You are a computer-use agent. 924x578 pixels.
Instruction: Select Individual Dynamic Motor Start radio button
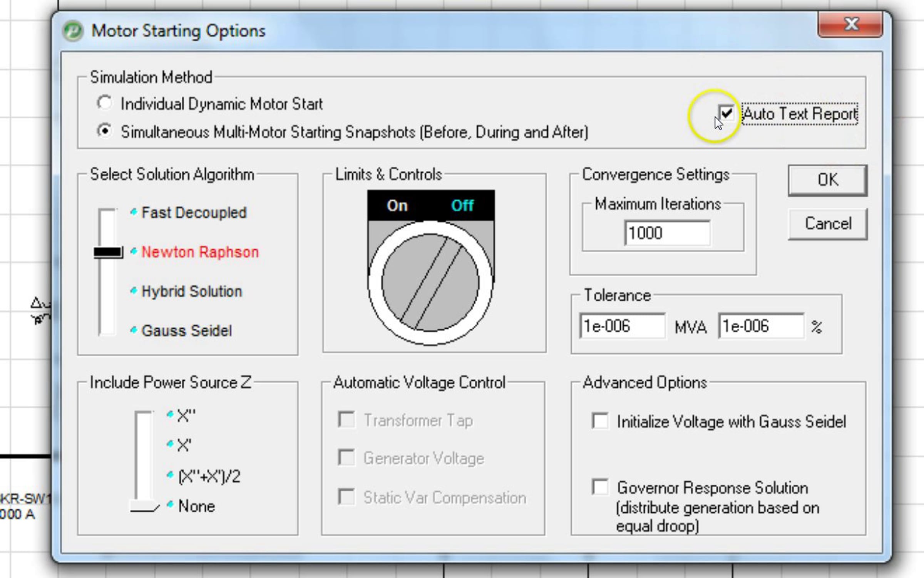pos(105,103)
